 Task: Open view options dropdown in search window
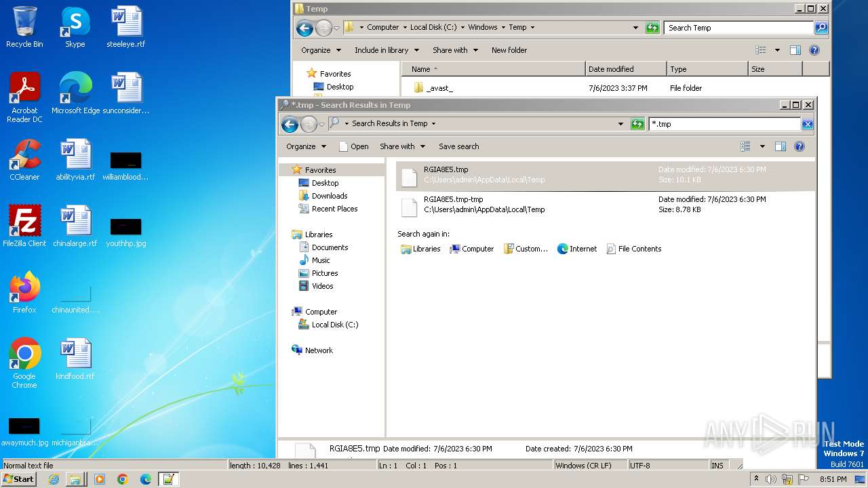762,146
